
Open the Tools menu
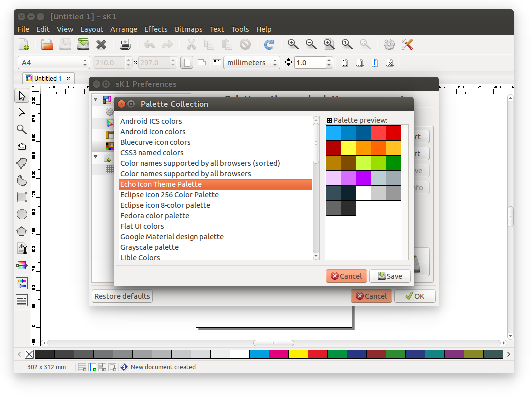(x=240, y=29)
